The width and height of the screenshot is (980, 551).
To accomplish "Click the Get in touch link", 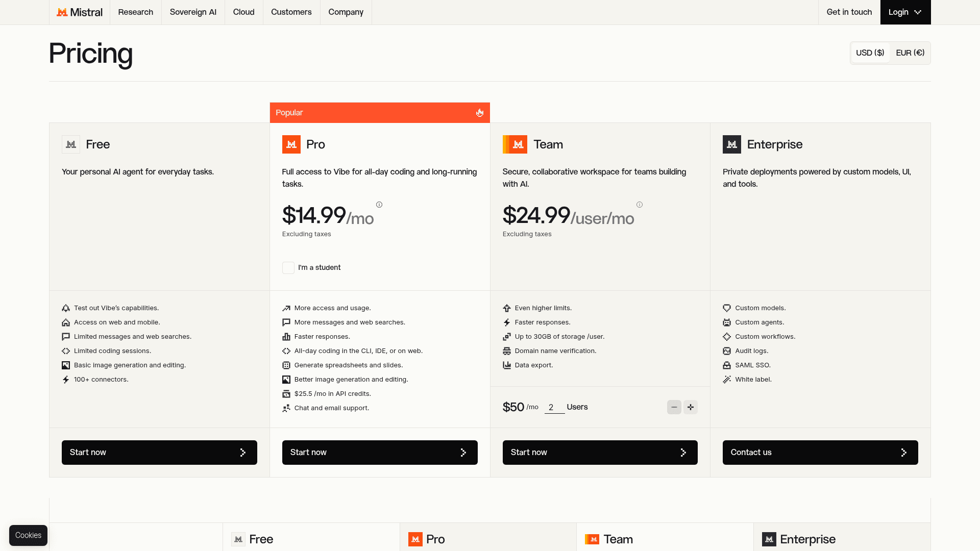I will coord(849,12).
